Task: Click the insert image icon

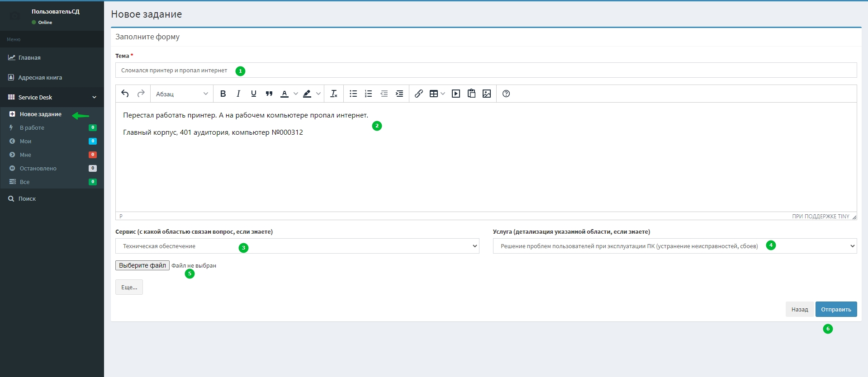Action: pyautogui.click(x=487, y=94)
